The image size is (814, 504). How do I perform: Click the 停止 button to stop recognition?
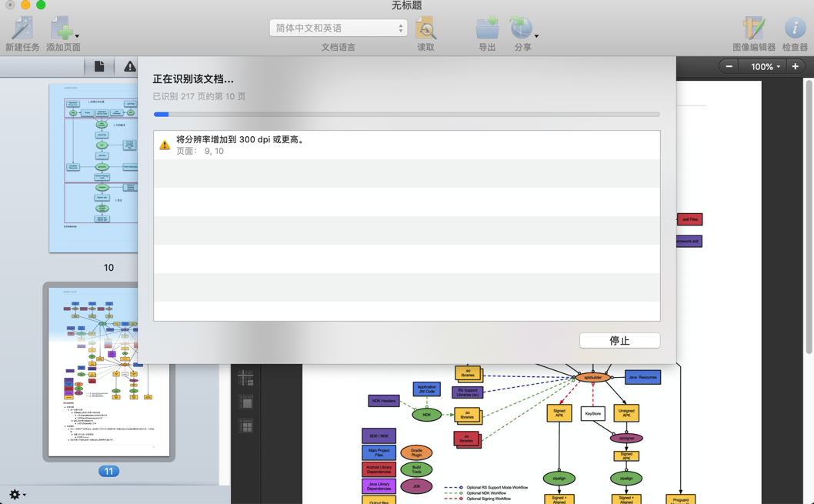(620, 341)
